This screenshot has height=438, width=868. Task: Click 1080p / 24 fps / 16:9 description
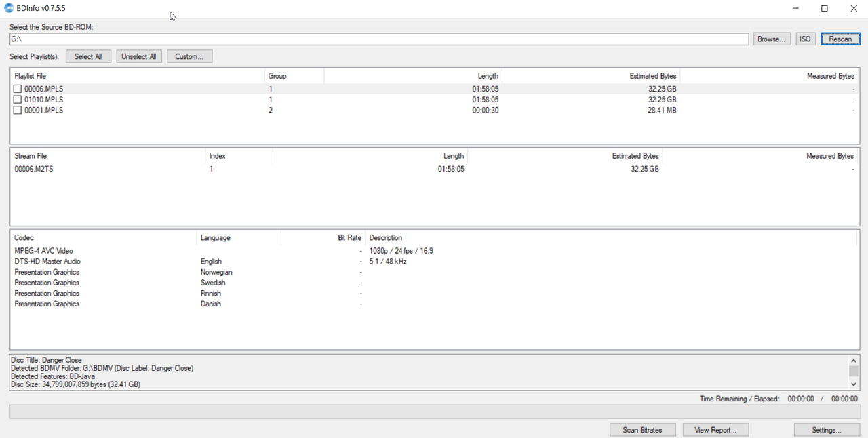[401, 251]
